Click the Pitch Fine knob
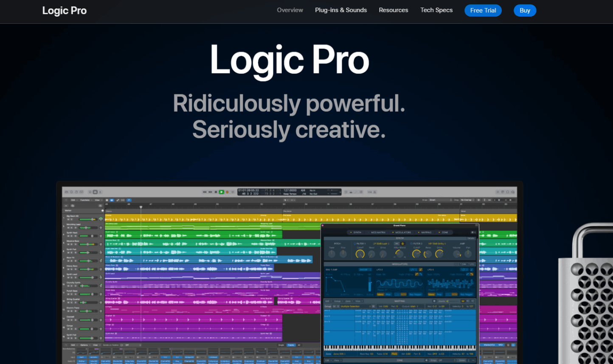The image size is (613, 364). point(343,254)
